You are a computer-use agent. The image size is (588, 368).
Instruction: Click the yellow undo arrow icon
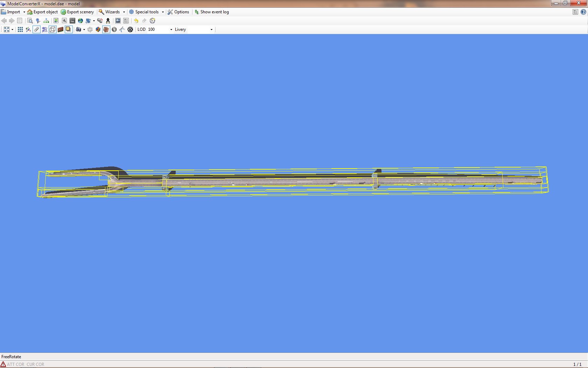(x=136, y=21)
